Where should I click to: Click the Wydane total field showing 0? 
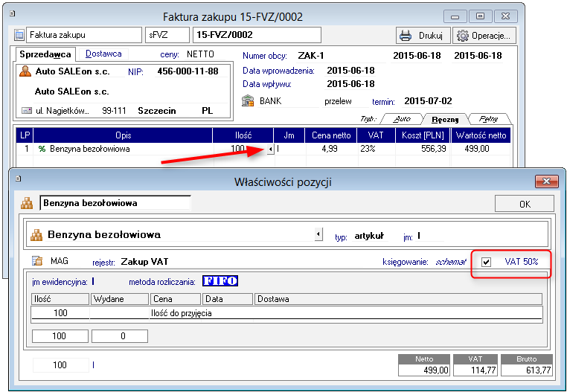(x=120, y=336)
